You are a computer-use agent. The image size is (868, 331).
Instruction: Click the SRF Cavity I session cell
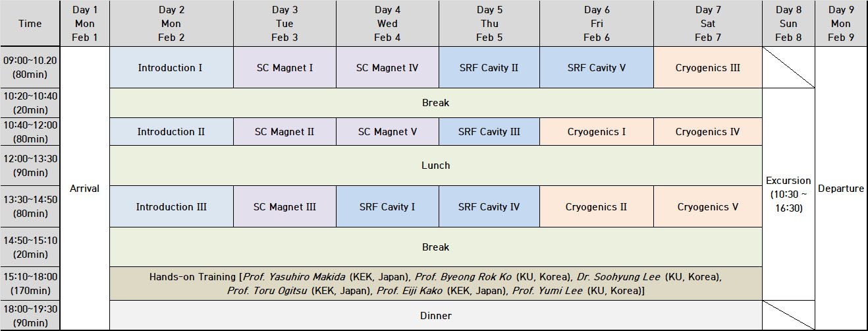(x=387, y=207)
